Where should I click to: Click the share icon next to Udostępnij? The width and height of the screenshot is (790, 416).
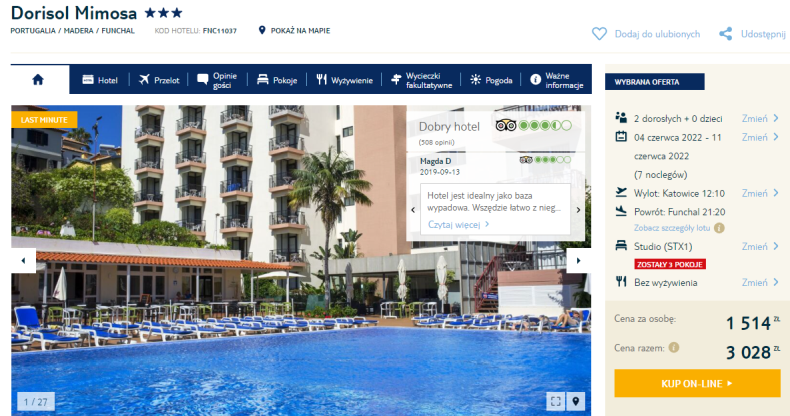(x=726, y=34)
